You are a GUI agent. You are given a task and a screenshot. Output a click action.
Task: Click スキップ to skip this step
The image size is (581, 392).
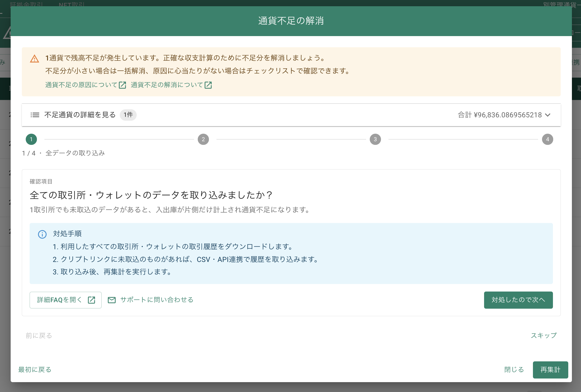tap(544, 335)
